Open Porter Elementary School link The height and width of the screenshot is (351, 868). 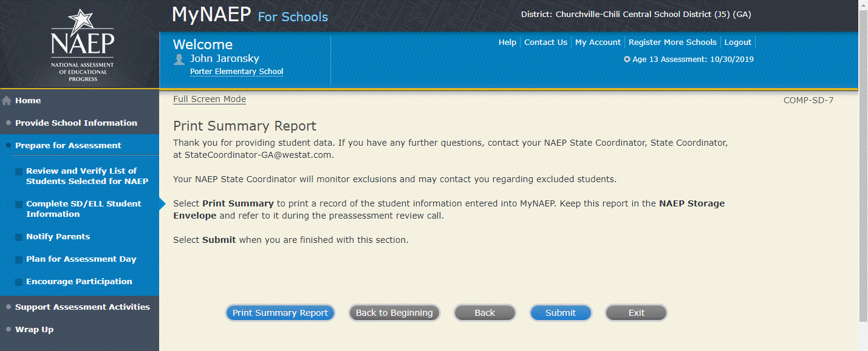(236, 72)
